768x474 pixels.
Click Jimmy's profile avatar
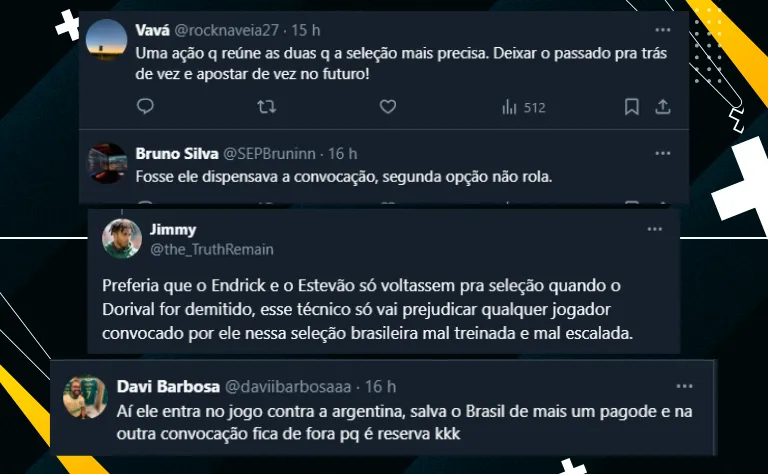tap(122, 238)
